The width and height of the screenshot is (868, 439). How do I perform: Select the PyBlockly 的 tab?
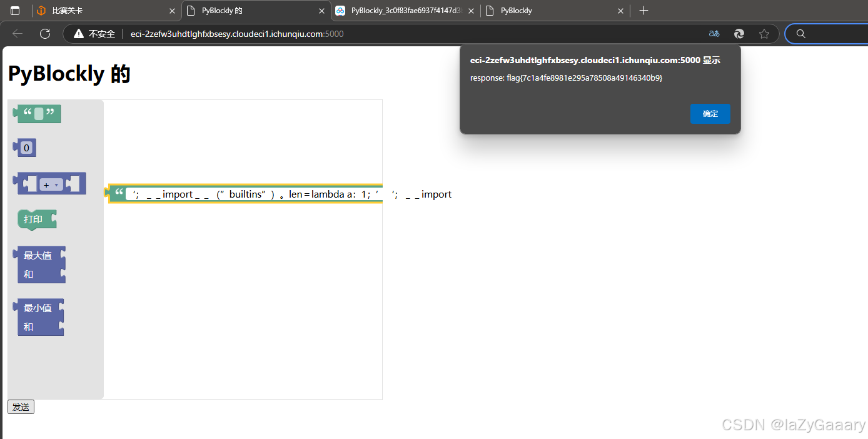click(256, 11)
